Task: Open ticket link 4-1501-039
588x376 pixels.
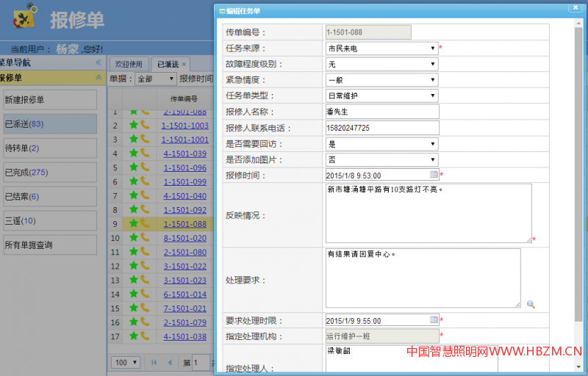Action: point(185,153)
